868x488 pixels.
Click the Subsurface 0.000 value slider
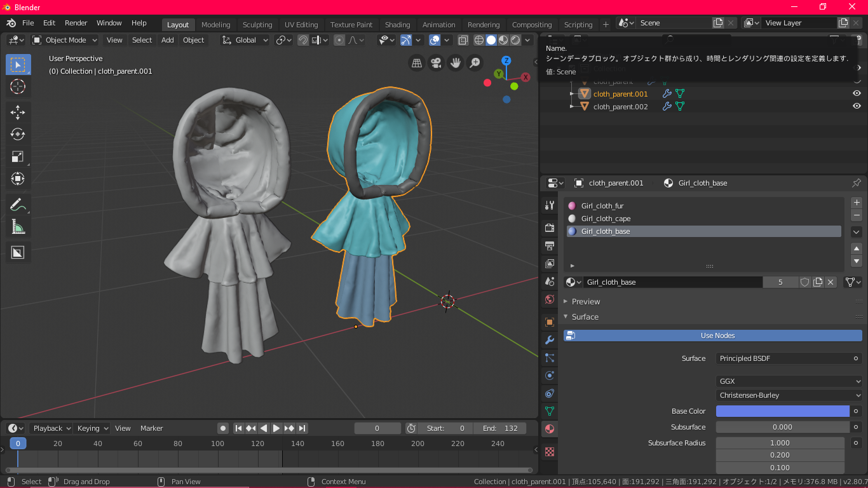point(783,427)
